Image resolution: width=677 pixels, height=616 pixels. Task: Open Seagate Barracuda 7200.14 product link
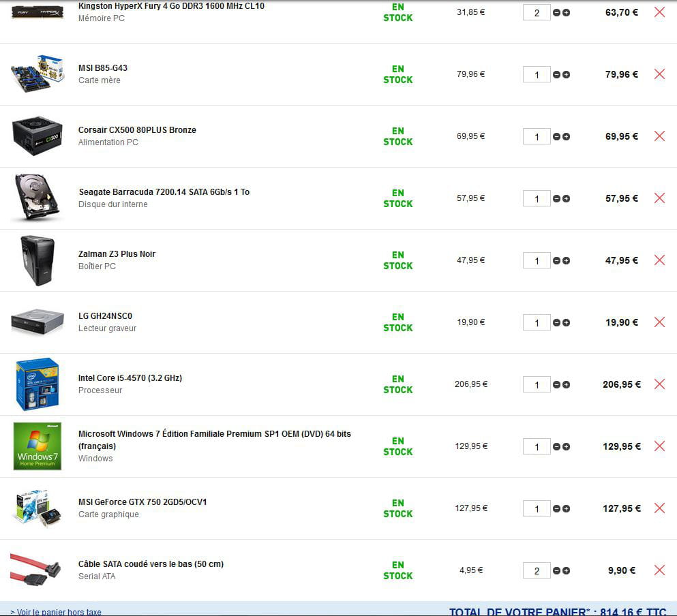(x=164, y=191)
